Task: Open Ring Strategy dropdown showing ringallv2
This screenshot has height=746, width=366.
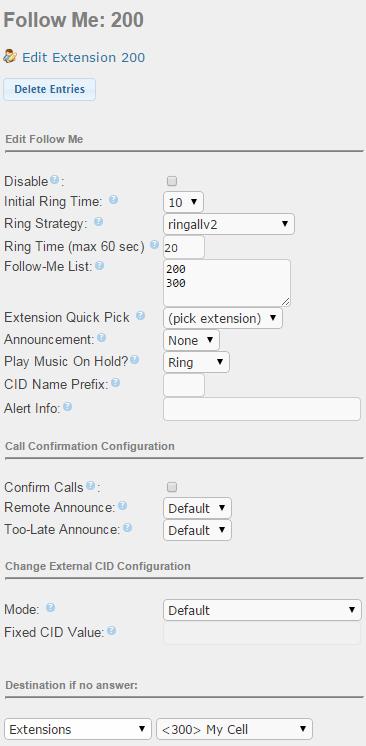Action: coord(229,224)
